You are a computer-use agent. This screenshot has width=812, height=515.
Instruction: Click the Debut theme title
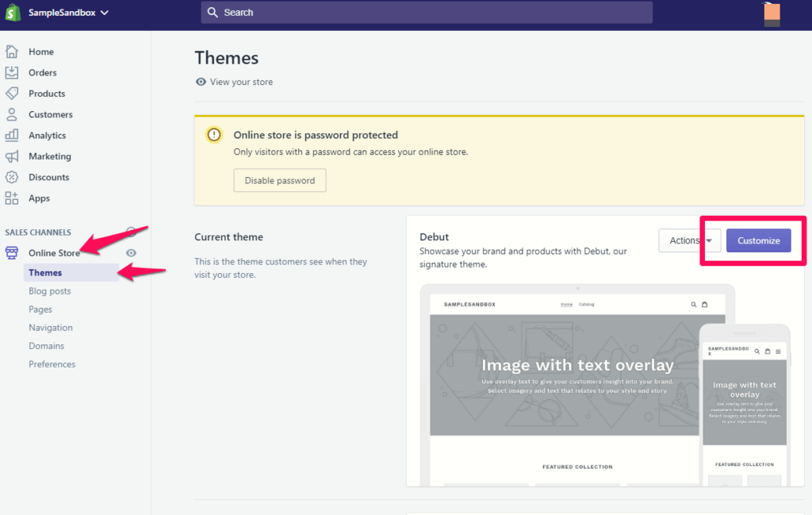point(434,236)
